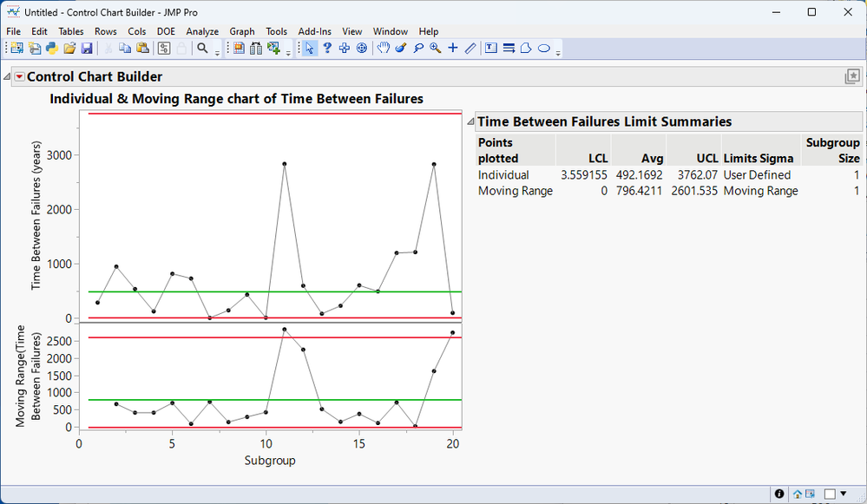Click the Moving Range point above UCL at subgroup 20

pyautogui.click(x=453, y=333)
